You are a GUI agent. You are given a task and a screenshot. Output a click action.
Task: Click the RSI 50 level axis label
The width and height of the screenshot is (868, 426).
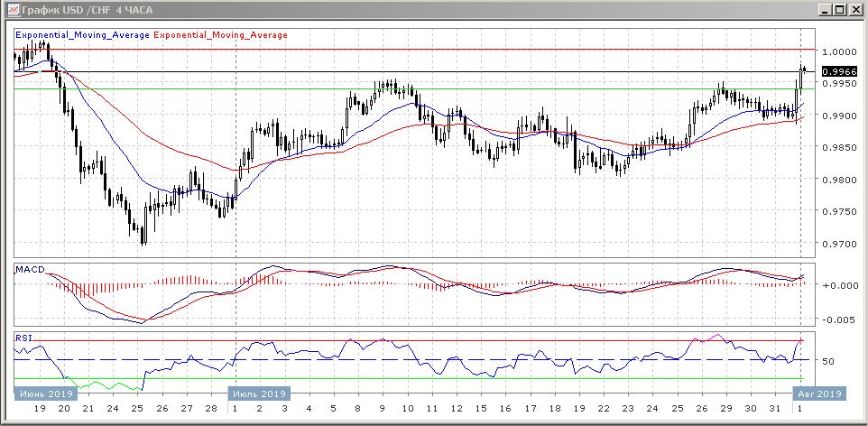pyautogui.click(x=829, y=361)
